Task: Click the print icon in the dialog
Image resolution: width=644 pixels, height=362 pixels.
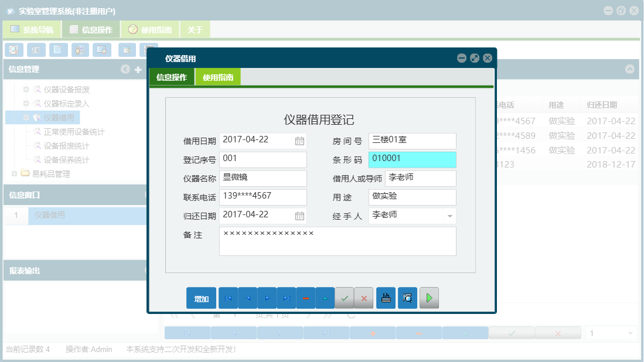Action: point(385,298)
